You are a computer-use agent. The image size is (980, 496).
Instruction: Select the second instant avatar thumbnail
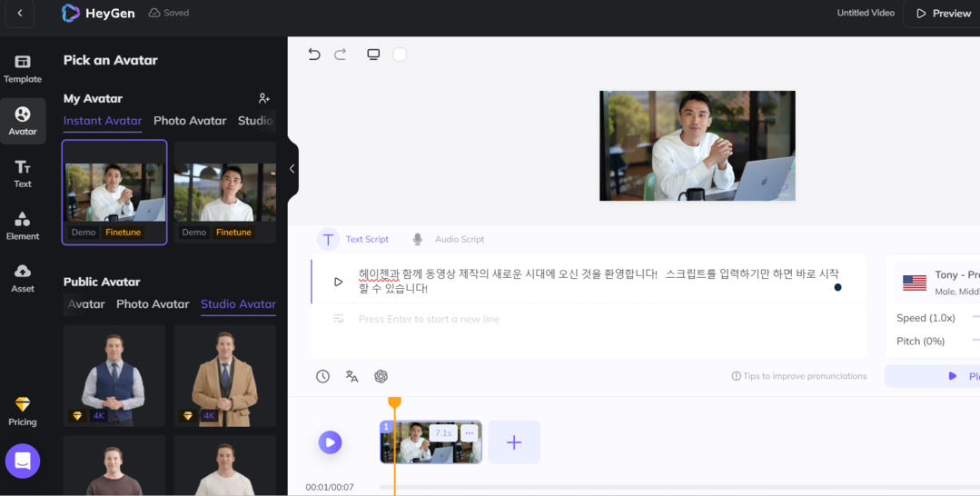[225, 192]
